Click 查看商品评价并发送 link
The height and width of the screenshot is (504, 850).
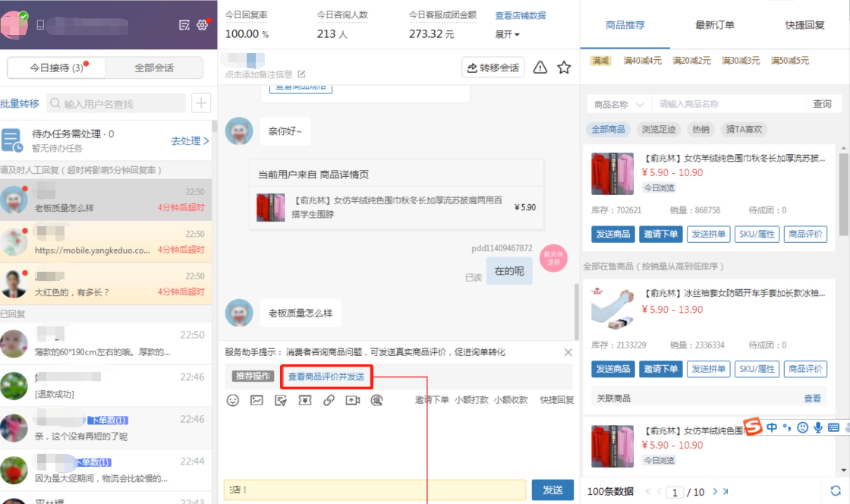[326, 376]
